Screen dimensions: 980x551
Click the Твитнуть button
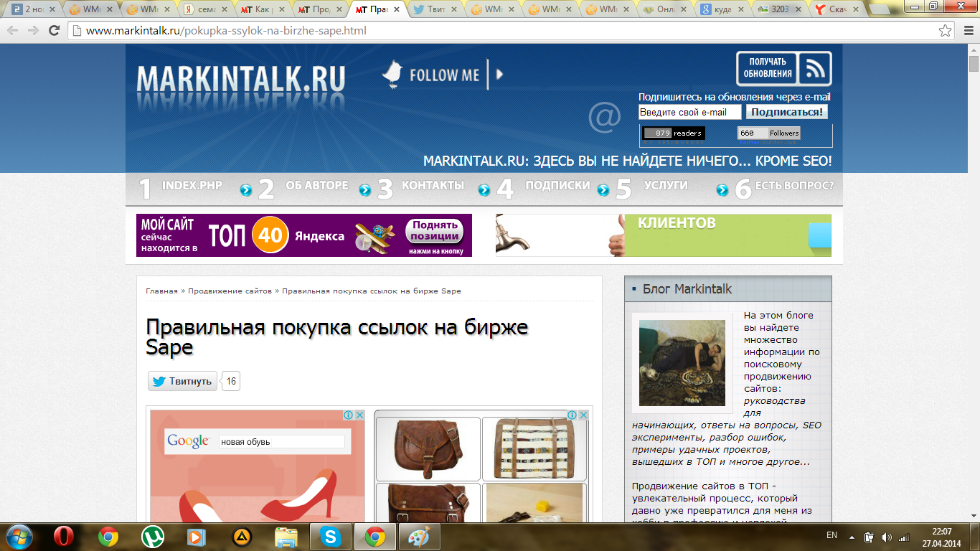click(182, 381)
